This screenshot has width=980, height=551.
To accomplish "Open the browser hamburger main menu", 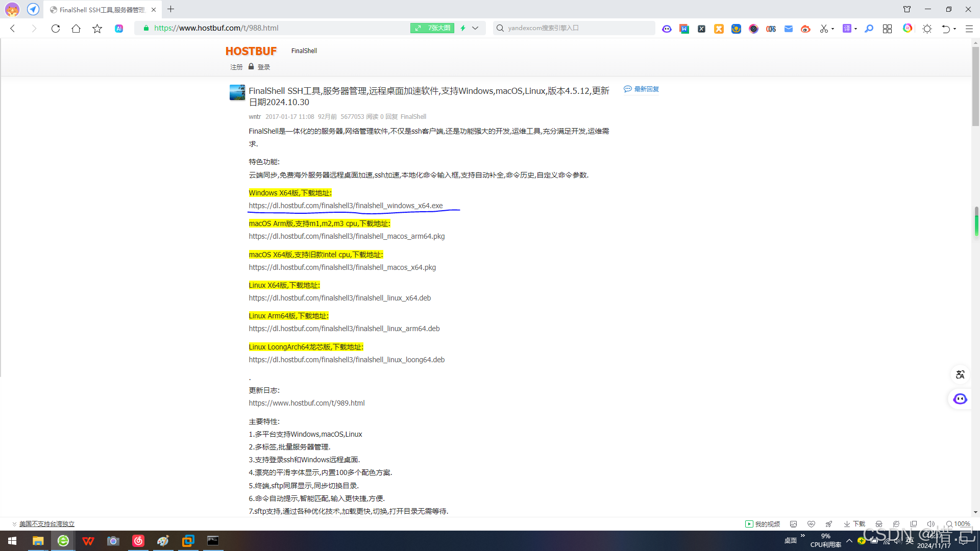I will [969, 29].
